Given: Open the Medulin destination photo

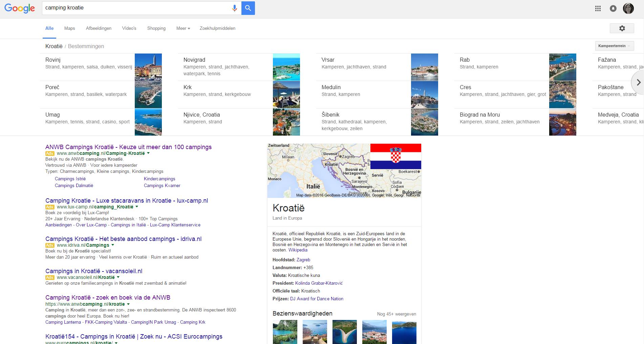Looking at the screenshot, I should coord(425,94).
